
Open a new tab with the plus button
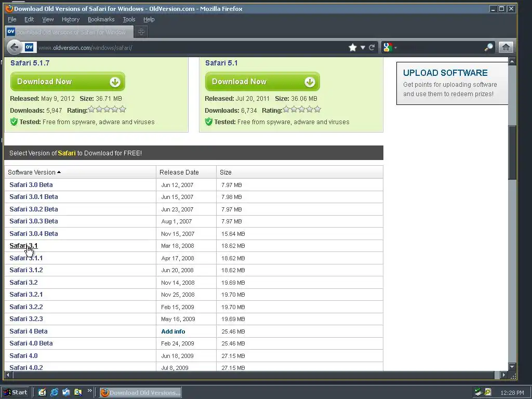(x=141, y=32)
